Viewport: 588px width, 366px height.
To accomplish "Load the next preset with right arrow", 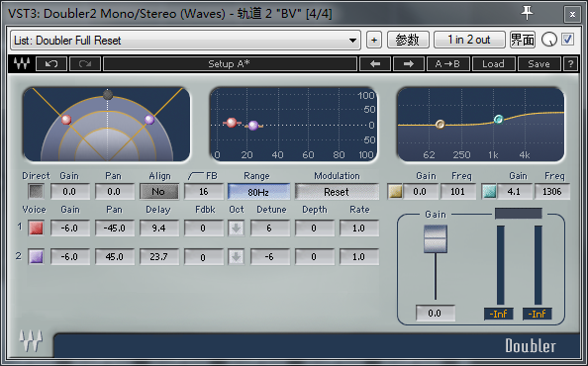I will coord(409,63).
